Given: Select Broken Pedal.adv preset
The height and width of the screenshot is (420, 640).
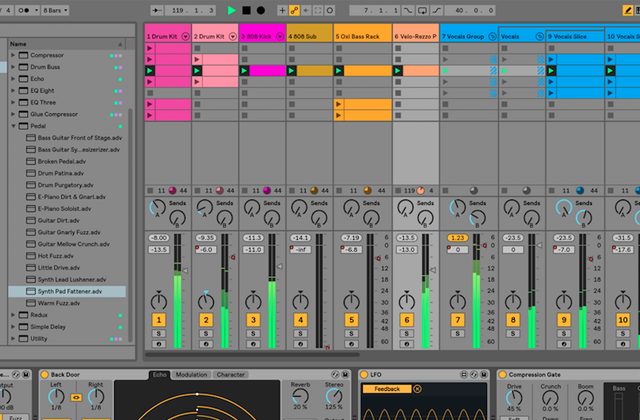Looking at the screenshot, I should [x=62, y=162].
